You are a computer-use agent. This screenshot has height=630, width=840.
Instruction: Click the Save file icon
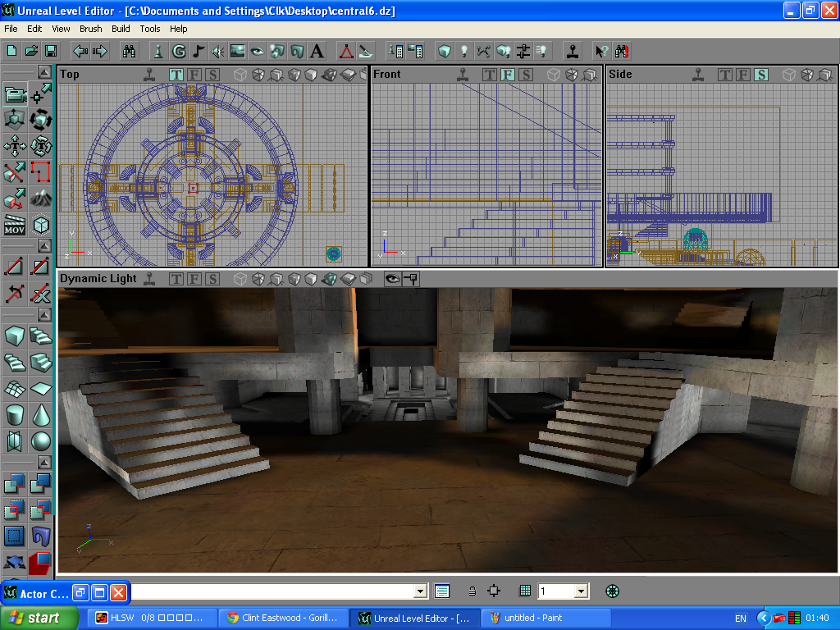click(51, 51)
